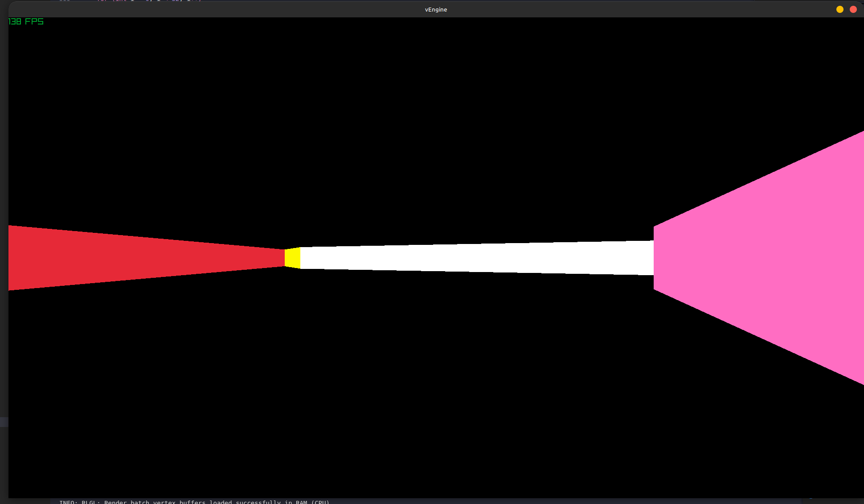This screenshot has width=864, height=504.
Task: Click the vEngine window title
Action: [x=436, y=9]
